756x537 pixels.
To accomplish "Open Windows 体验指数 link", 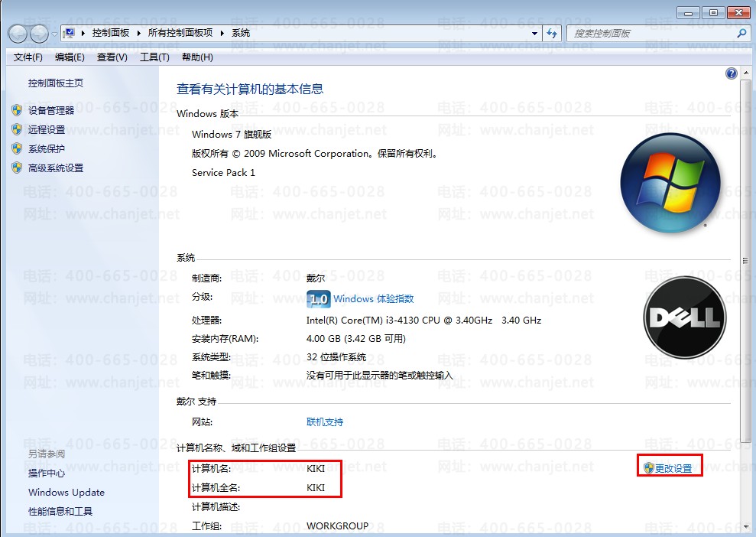I will click(374, 298).
